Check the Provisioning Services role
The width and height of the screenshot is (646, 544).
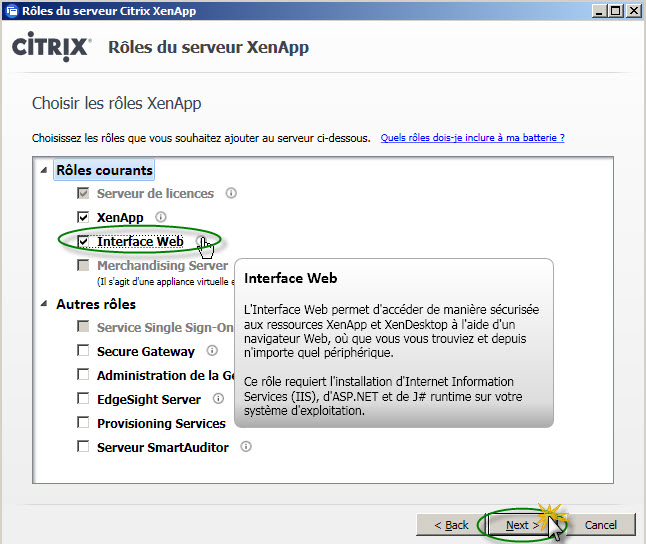(x=83, y=422)
